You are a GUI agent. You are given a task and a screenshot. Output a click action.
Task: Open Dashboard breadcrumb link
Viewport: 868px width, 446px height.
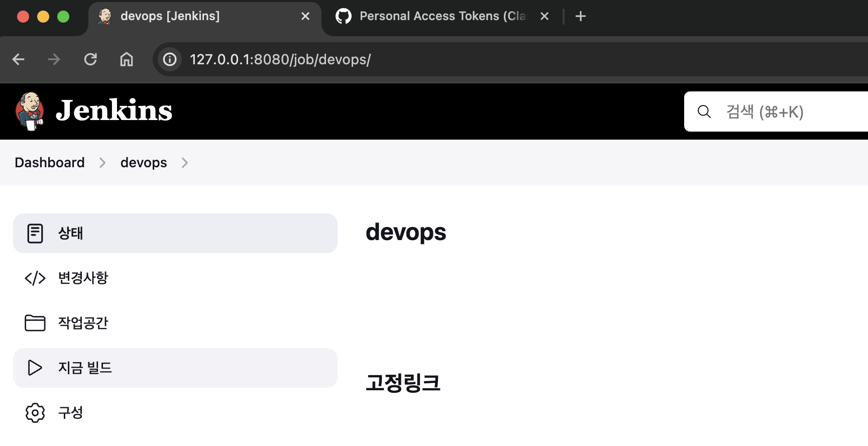click(x=50, y=163)
